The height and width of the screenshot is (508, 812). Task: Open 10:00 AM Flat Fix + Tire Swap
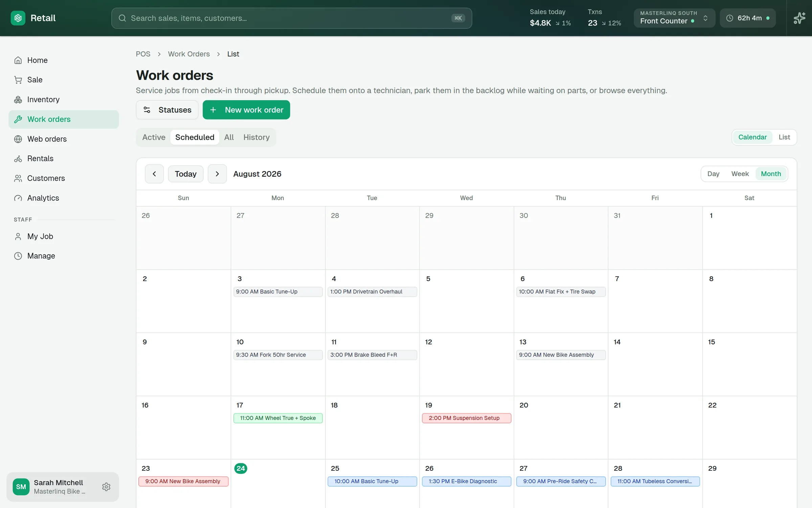tap(561, 292)
